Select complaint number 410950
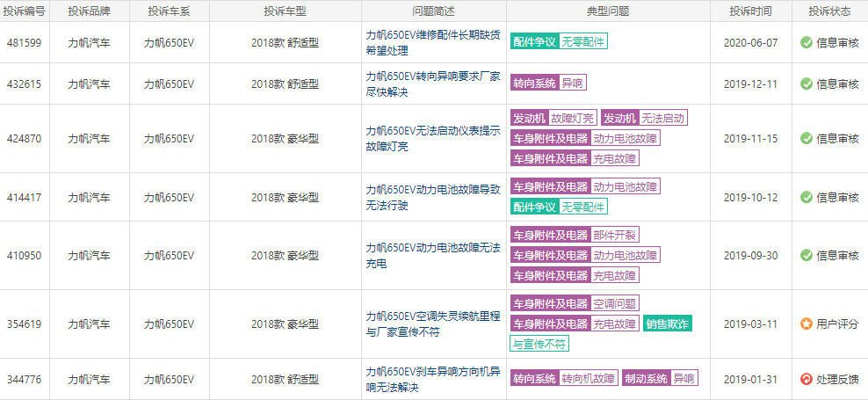This screenshot has height=400, width=868. pos(25,256)
